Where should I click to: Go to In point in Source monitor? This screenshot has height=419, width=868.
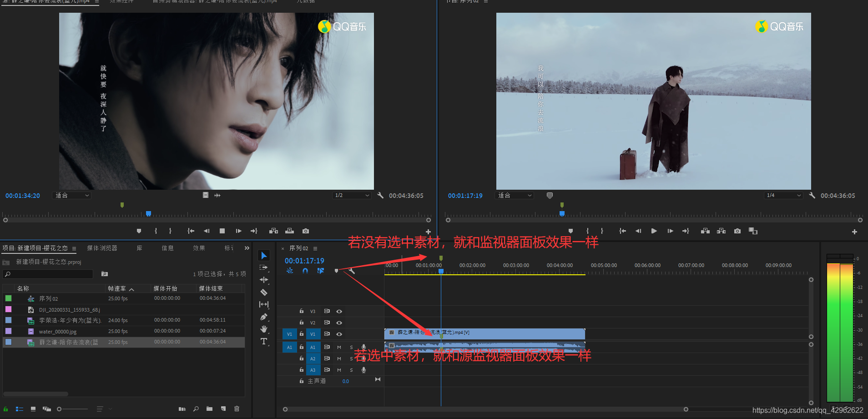[191, 231]
